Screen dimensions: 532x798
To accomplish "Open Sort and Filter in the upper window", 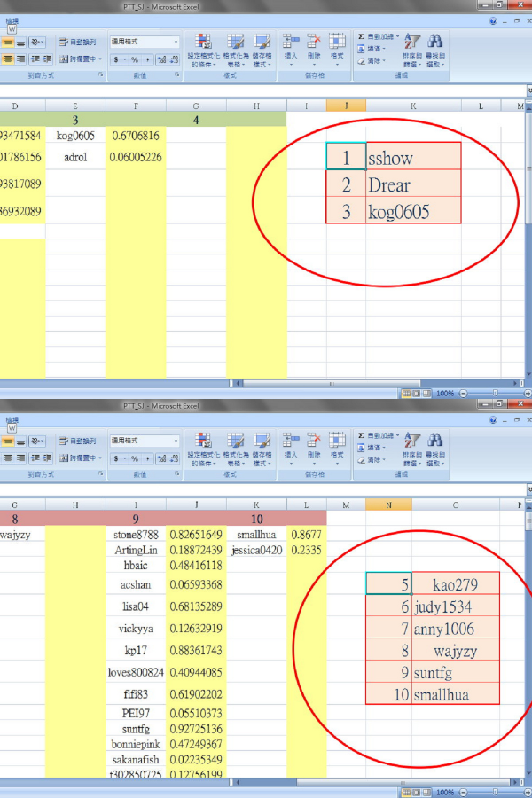I will coord(411,51).
